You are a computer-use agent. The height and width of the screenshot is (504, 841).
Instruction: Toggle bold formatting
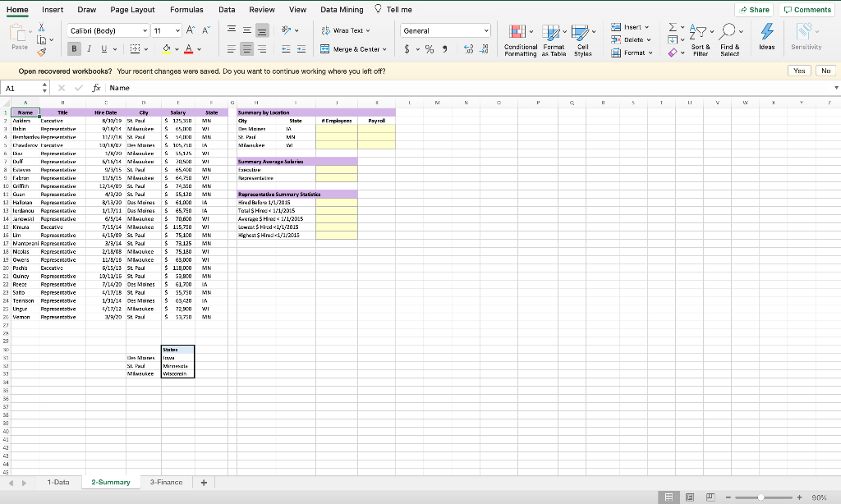click(74, 48)
